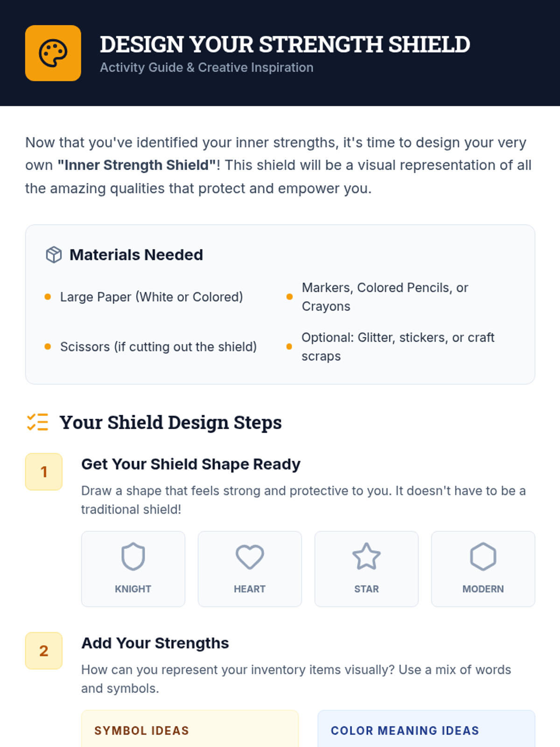
Task: Select the Star shape icon
Action: click(366, 557)
